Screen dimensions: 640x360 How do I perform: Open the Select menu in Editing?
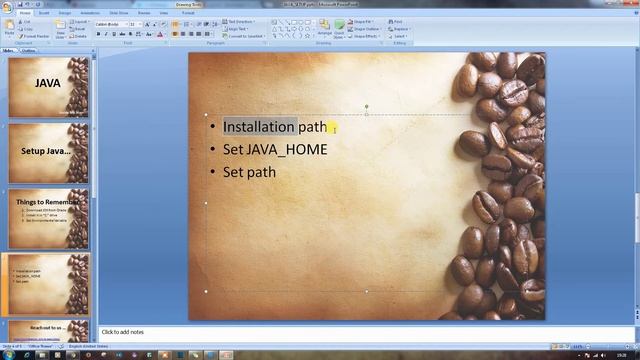click(x=398, y=36)
